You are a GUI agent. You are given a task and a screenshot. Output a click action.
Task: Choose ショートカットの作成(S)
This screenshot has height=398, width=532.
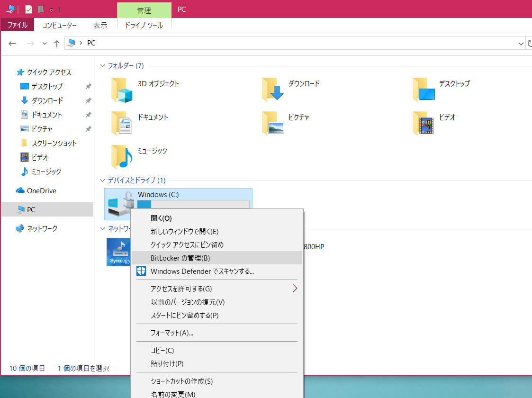click(216, 381)
